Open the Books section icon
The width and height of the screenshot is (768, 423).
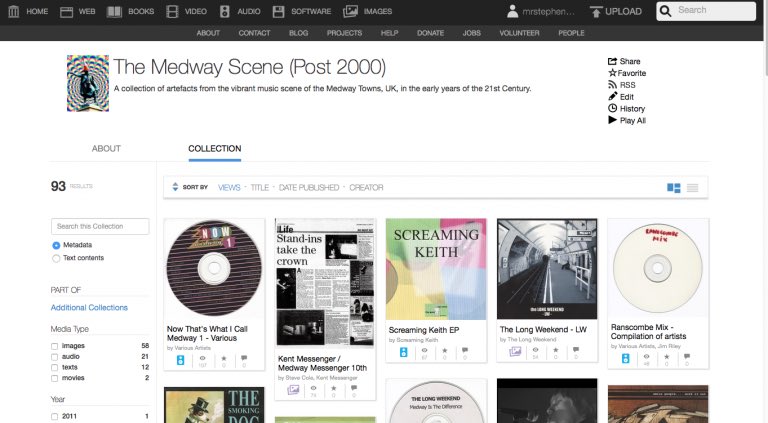[x=114, y=11]
